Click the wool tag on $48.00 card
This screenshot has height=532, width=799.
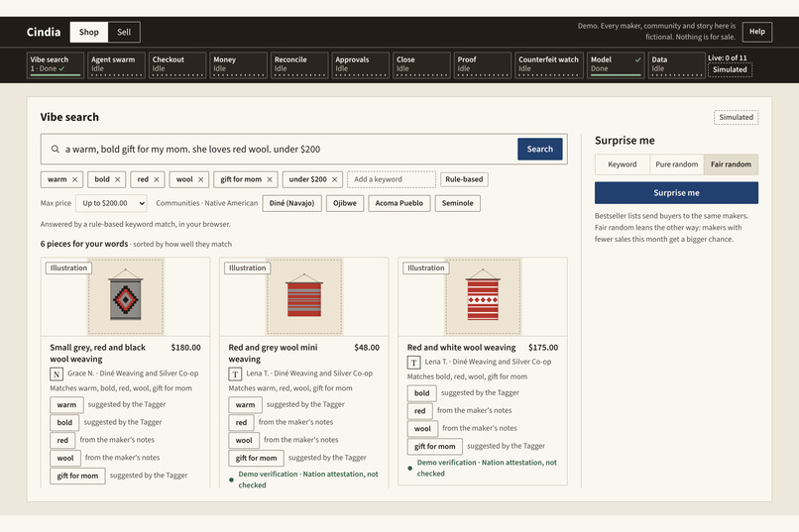(x=244, y=441)
